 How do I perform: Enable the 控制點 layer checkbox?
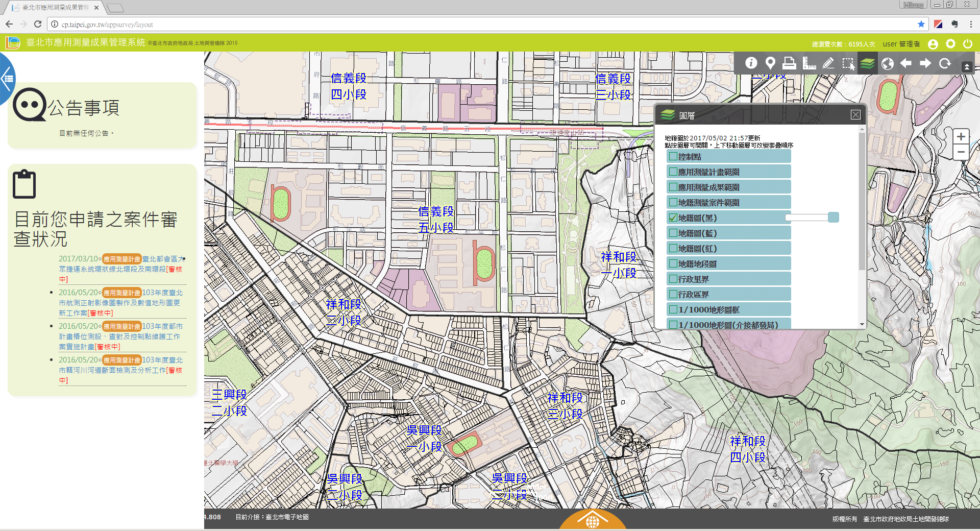673,157
